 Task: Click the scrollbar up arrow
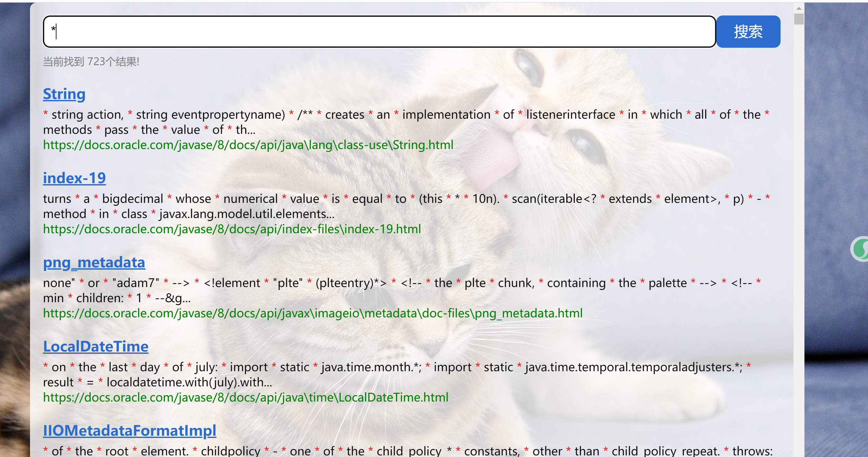coord(799,8)
